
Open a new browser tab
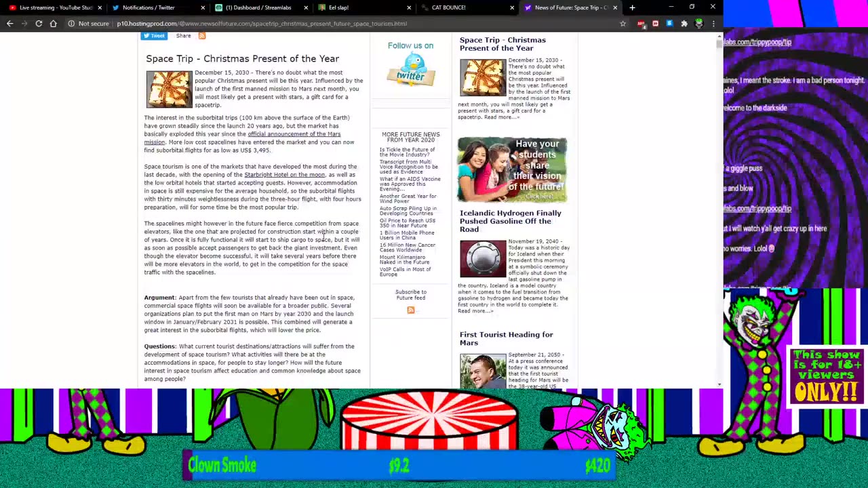click(x=632, y=7)
